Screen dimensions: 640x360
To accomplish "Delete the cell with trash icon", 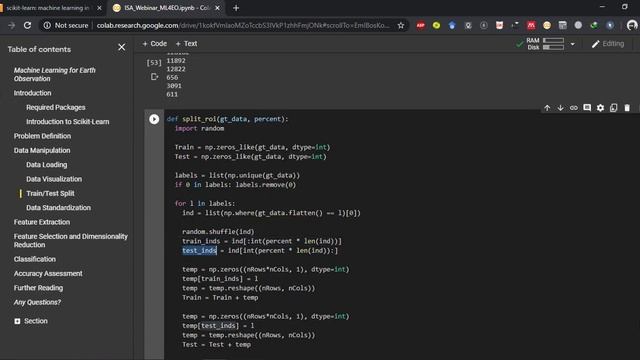I will coord(627,108).
